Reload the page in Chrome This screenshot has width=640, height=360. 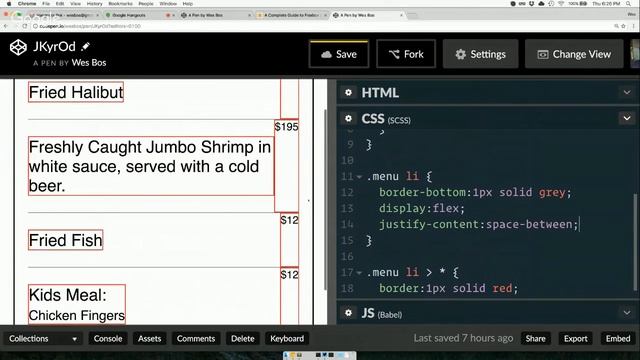[24, 26]
